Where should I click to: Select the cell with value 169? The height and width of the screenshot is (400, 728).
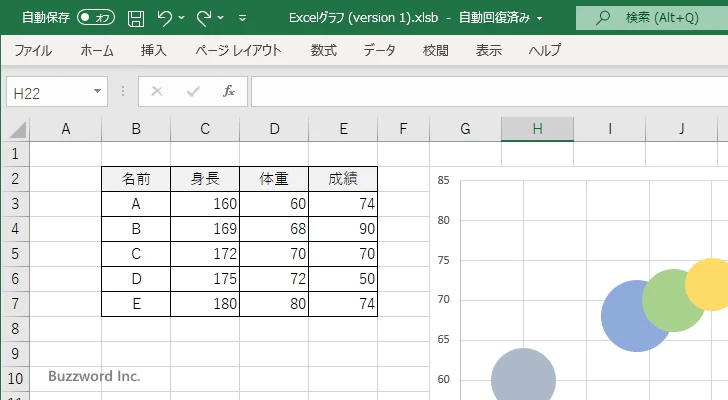coord(205,229)
